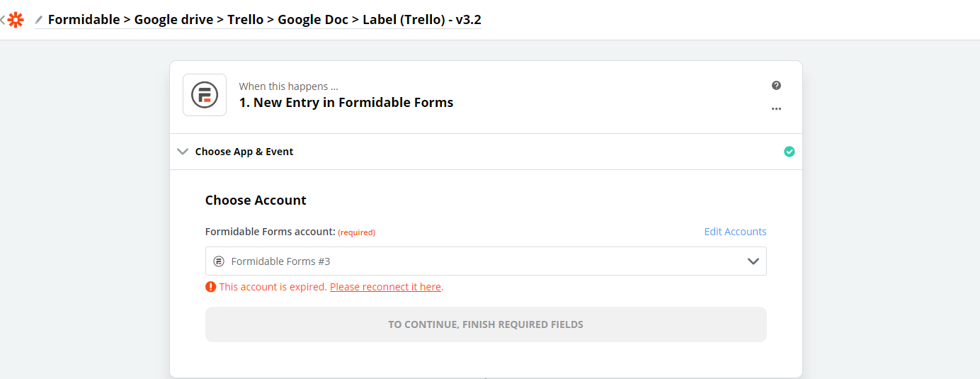Click the pencil icon to rename Zap
The width and height of the screenshot is (980, 379).
pos(39,20)
